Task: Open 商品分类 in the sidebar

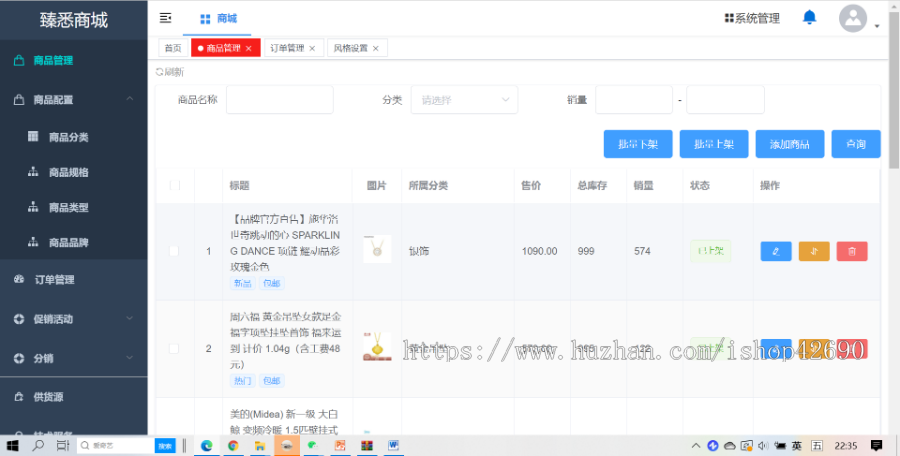Action: point(73,137)
